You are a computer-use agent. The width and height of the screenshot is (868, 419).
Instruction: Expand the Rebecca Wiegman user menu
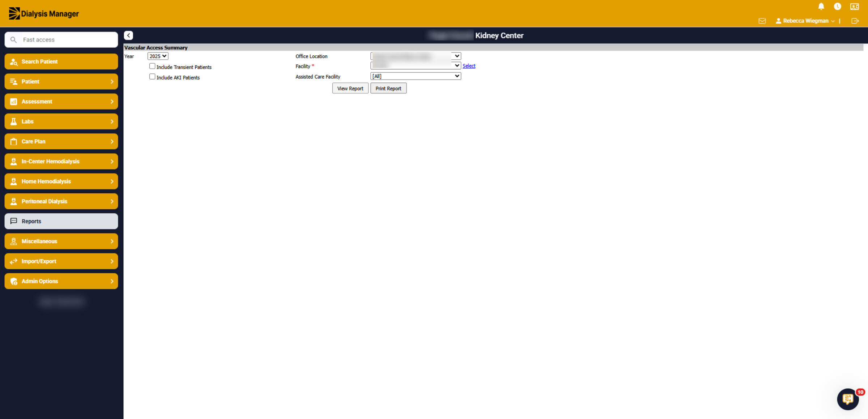(x=805, y=21)
